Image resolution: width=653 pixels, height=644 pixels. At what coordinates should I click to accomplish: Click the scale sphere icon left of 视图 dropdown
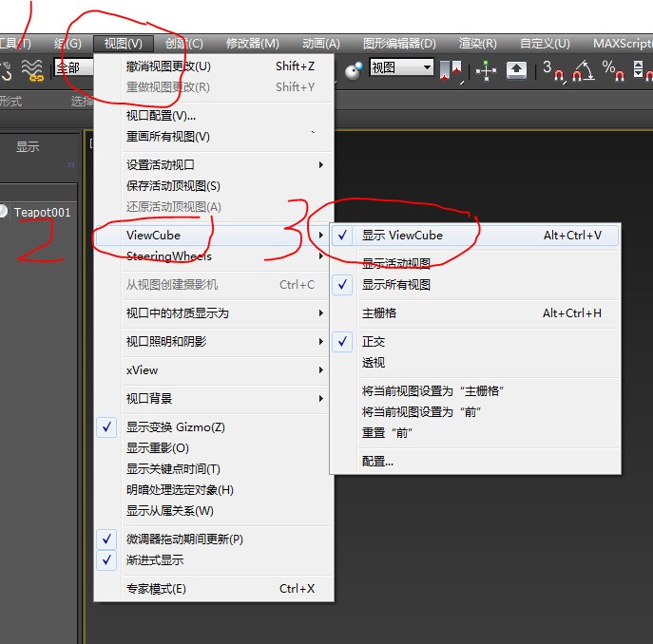pos(355,69)
